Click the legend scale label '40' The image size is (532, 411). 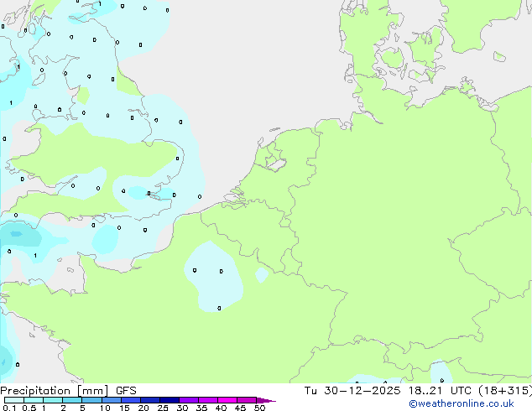point(221,408)
